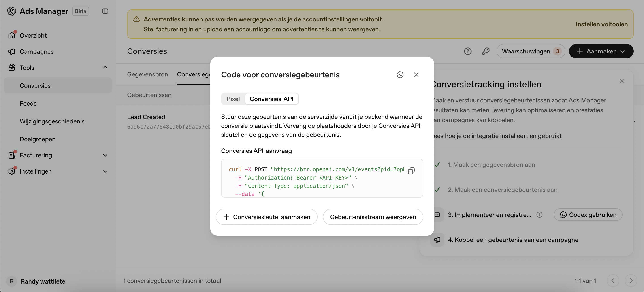This screenshot has width=644, height=292.
Task: Open Waarschuwingen button with 3 alerts
Action: [x=531, y=51]
